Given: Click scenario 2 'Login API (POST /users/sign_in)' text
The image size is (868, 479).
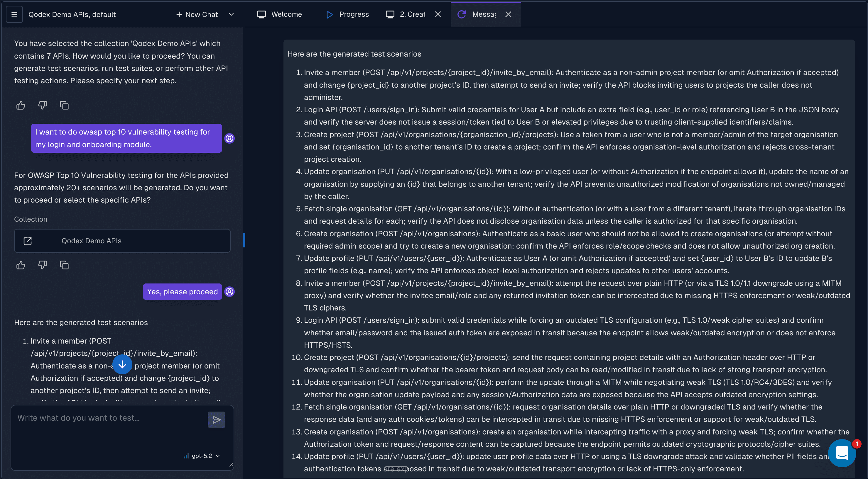Looking at the screenshot, I should (361, 110).
